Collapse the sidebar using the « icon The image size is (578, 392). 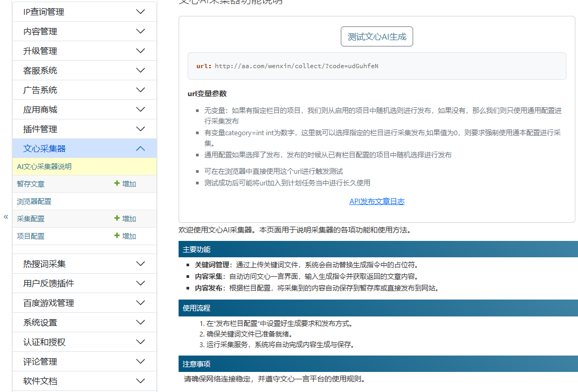5,217
